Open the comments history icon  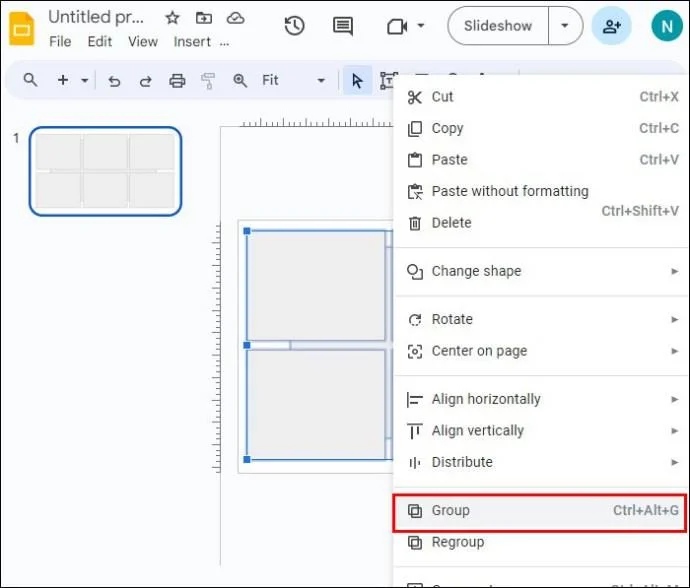(x=343, y=26)
